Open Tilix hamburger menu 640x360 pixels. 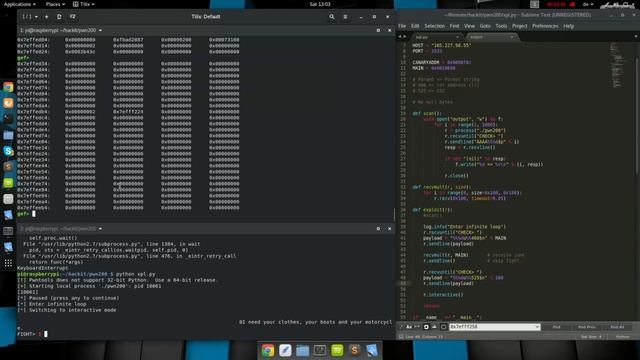coord(345,17)
